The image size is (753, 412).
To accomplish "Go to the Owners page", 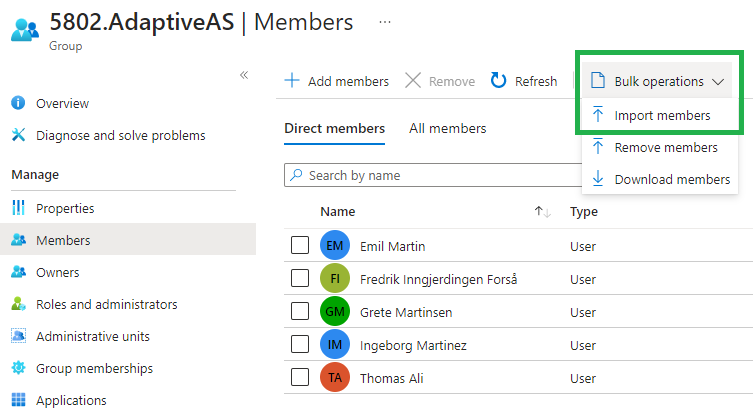I will point(58,272).
